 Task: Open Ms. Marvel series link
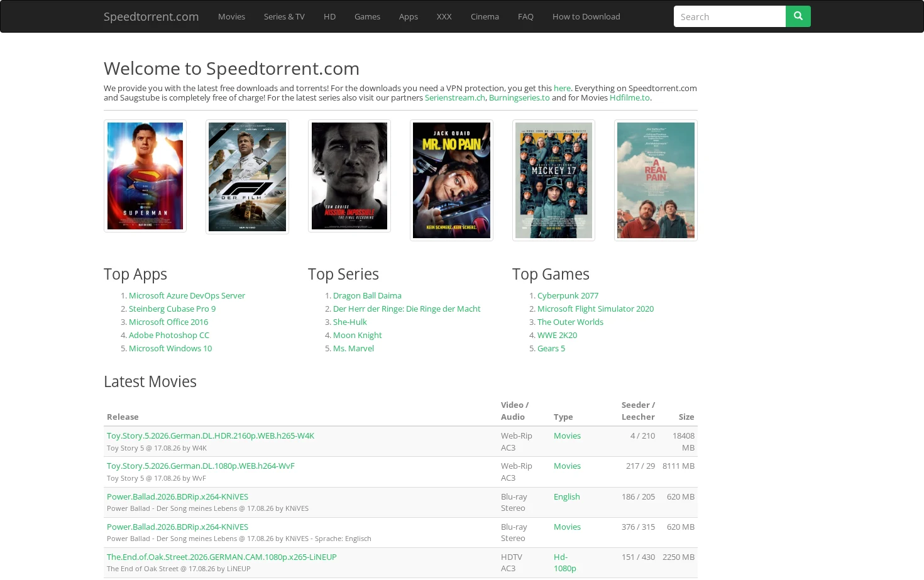click(353, 348)
